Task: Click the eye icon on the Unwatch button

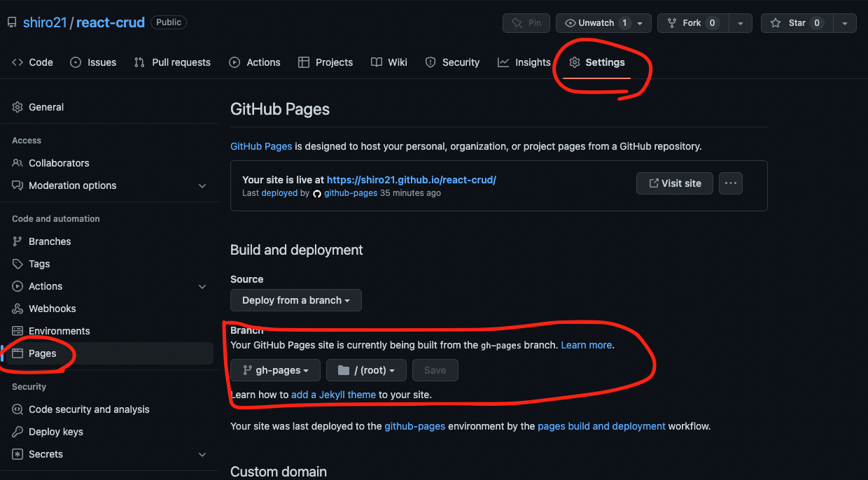Action: click(x=570, y=23)
